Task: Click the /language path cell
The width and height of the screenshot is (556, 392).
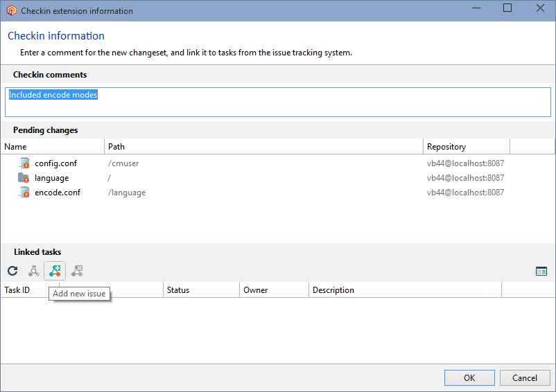Action: click(x=127, y=193)
